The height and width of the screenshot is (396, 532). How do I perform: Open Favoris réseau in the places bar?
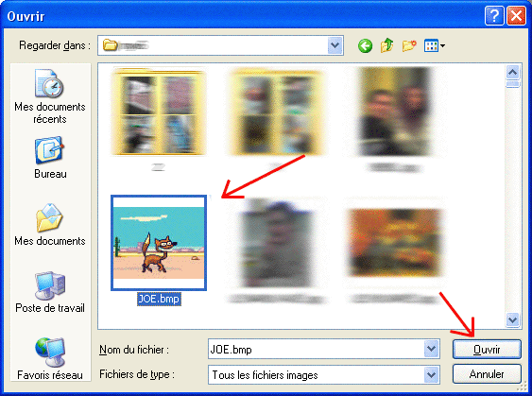pyautogui.click(x=50, y=359)
